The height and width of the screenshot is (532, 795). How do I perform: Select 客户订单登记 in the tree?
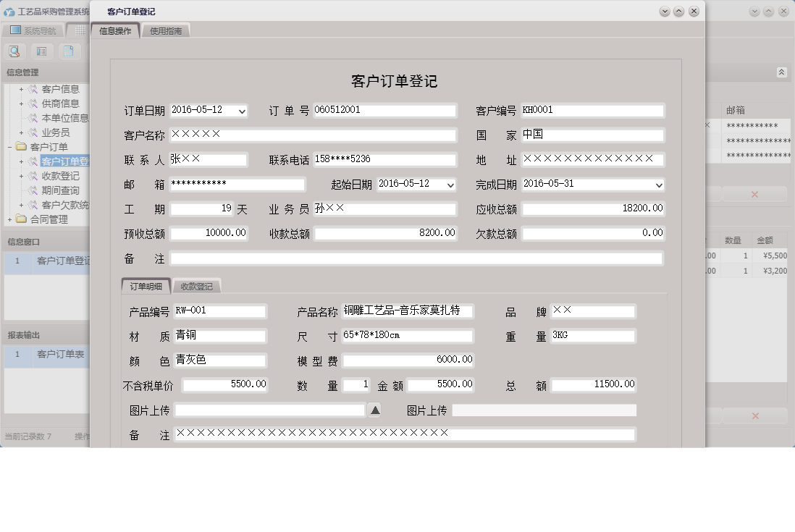(64, 161)
